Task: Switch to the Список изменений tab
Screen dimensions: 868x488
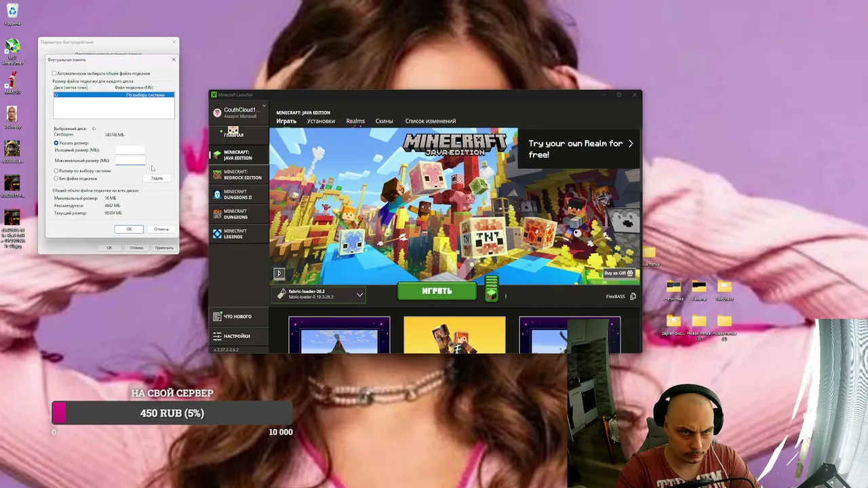Action: pyautogui.click(x=431, y=121)
